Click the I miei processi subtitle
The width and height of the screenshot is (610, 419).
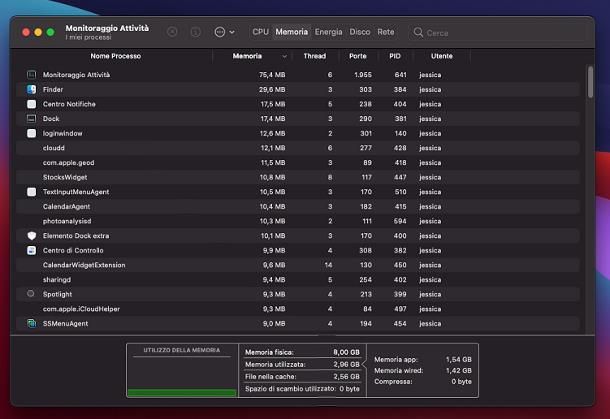pyautogui.click(x=88, y=37)
